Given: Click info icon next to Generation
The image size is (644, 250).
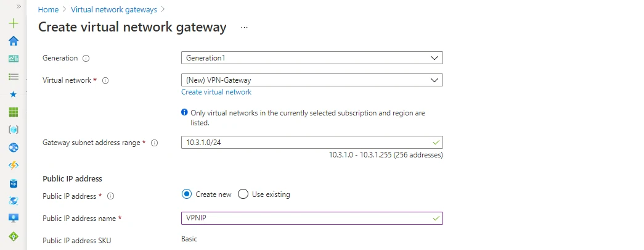Looking at the screenshot, I should coord(86,58).
